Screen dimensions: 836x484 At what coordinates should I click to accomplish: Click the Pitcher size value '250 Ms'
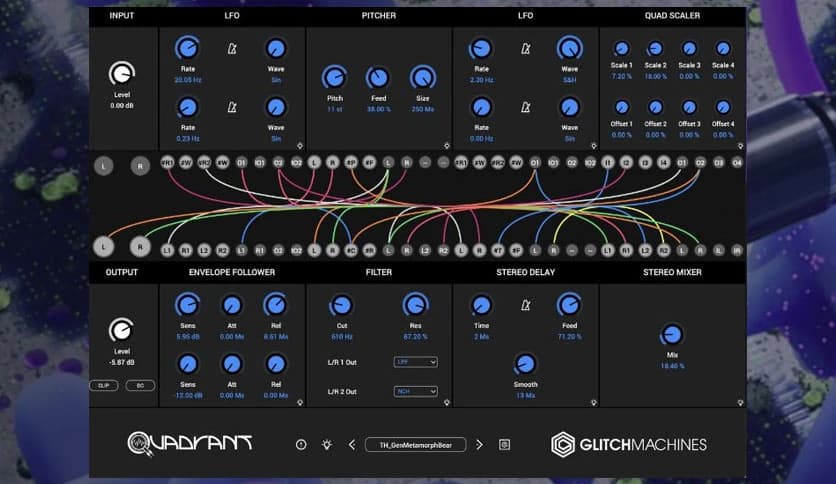pyautogui.click(x=423, y=109)
